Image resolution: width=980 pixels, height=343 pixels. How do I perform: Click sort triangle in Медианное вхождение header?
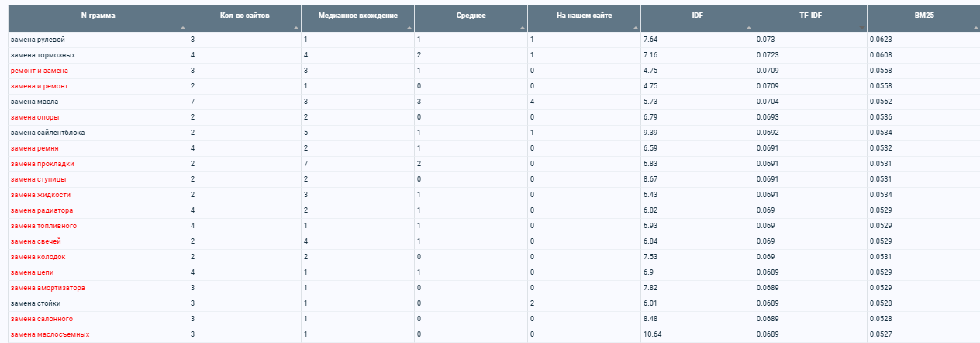[x=409, y=28]
